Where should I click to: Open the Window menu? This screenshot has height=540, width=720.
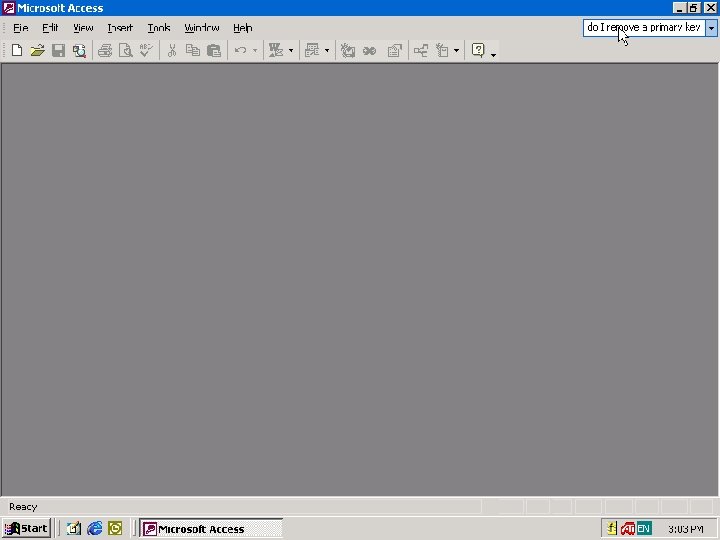[x=202, y=28]
